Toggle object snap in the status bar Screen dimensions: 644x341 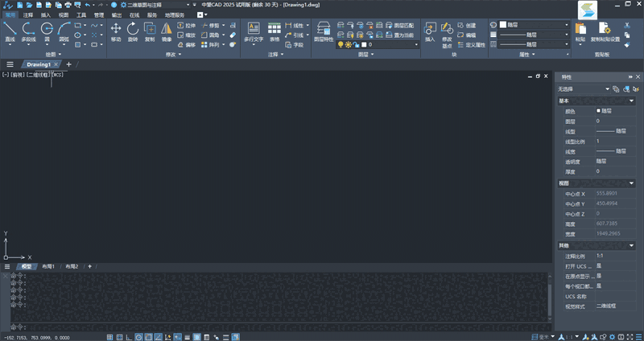tap(149, 337)
